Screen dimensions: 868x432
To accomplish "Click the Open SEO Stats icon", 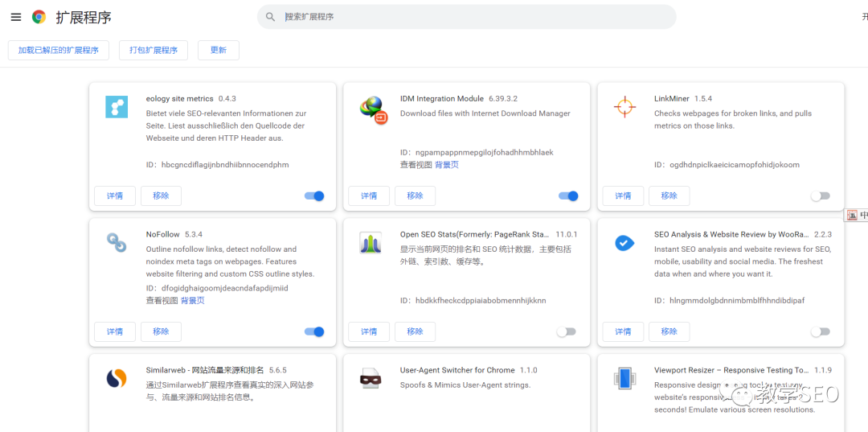I will [x=371, y=243].
